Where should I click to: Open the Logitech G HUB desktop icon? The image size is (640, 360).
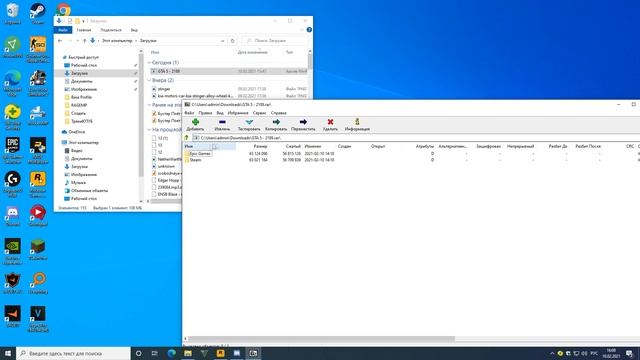click(12, 184)
